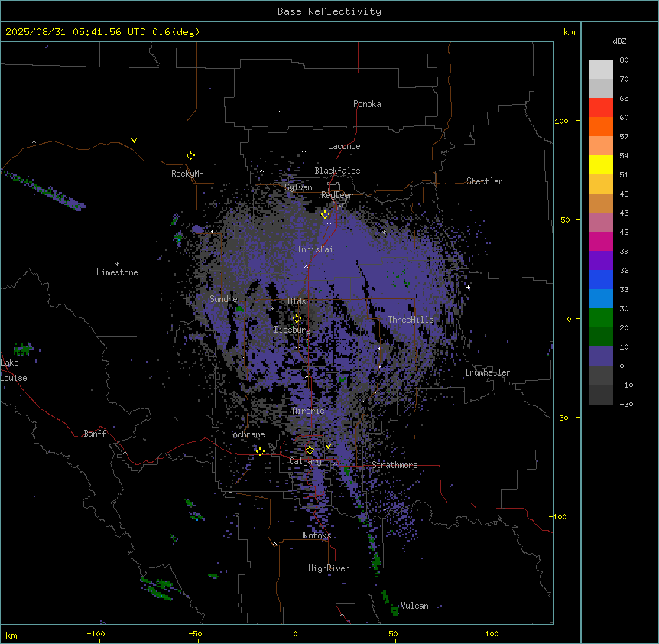Viewport: 659px width, 644px height.
Task: Click the white plus marker west of Drumheller boundary
Action: [468, 288]
